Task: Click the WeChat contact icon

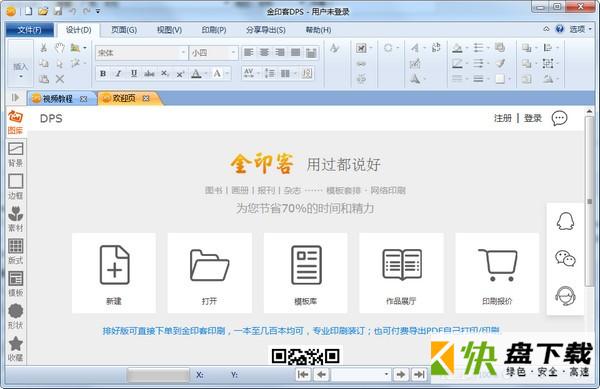Action: [x=565, y=258]
